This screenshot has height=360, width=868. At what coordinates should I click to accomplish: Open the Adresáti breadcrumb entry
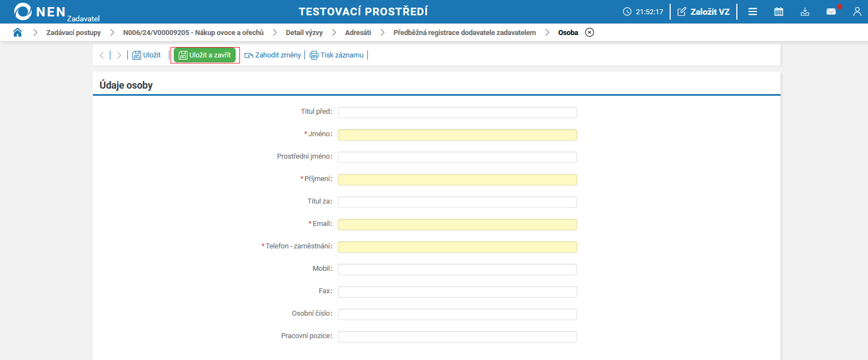357,32
